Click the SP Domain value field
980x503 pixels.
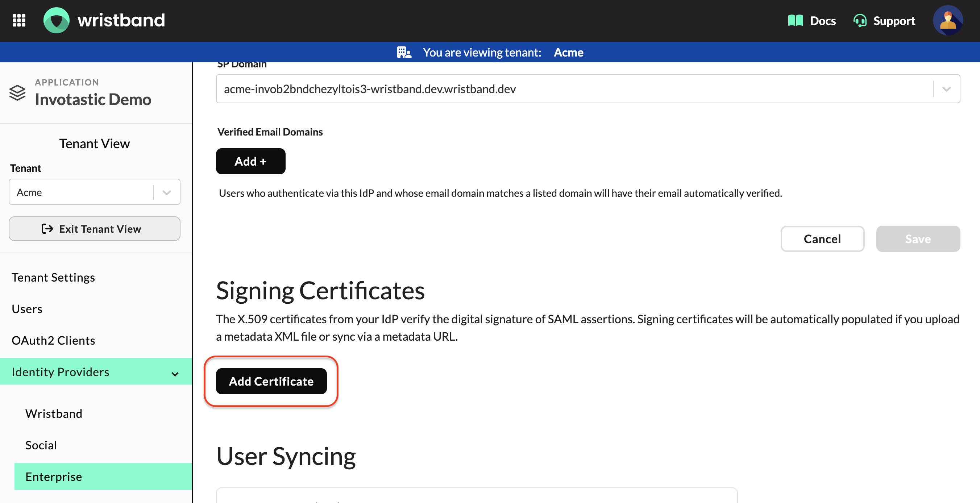pos(588,89)
